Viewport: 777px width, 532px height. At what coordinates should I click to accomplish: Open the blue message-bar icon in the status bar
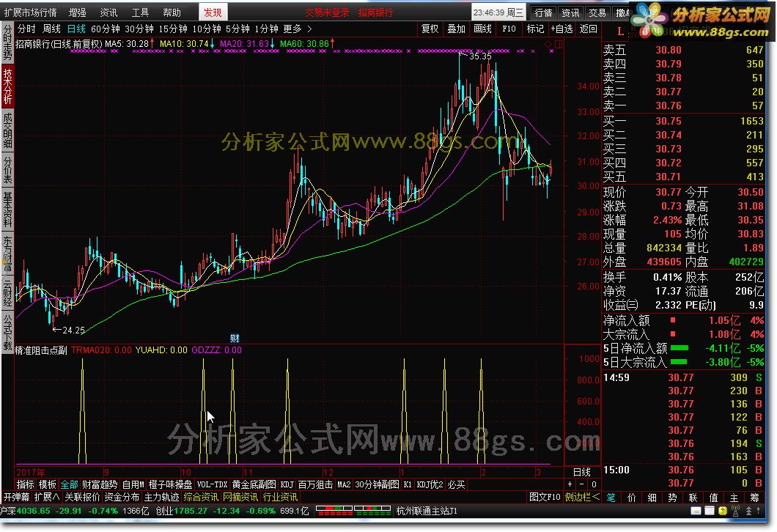pos(696,511)
